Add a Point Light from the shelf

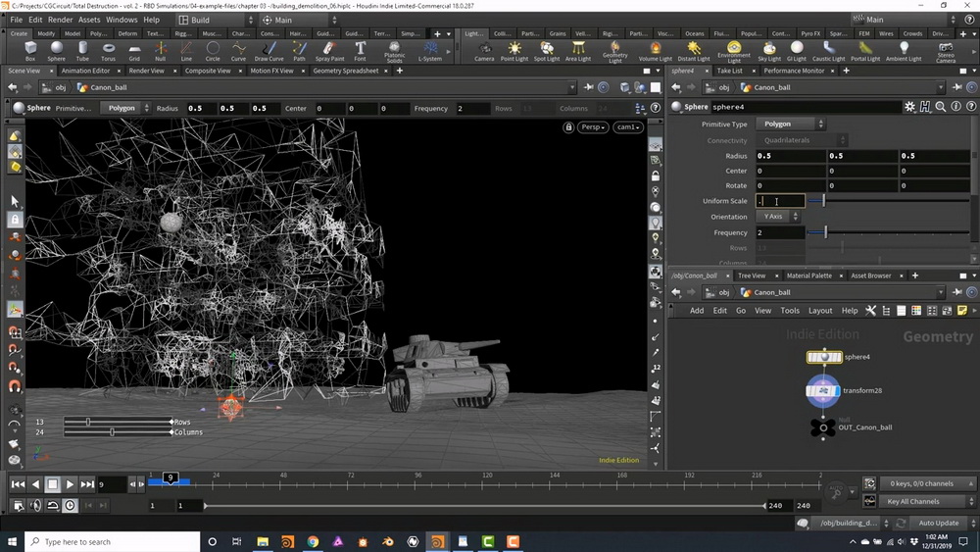[514, 51]
